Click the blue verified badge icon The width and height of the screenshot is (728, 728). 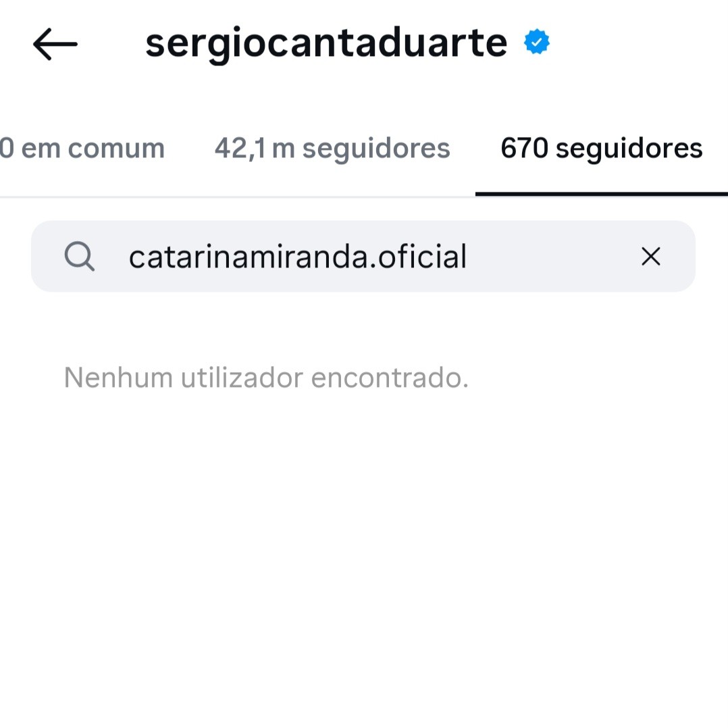537,43
